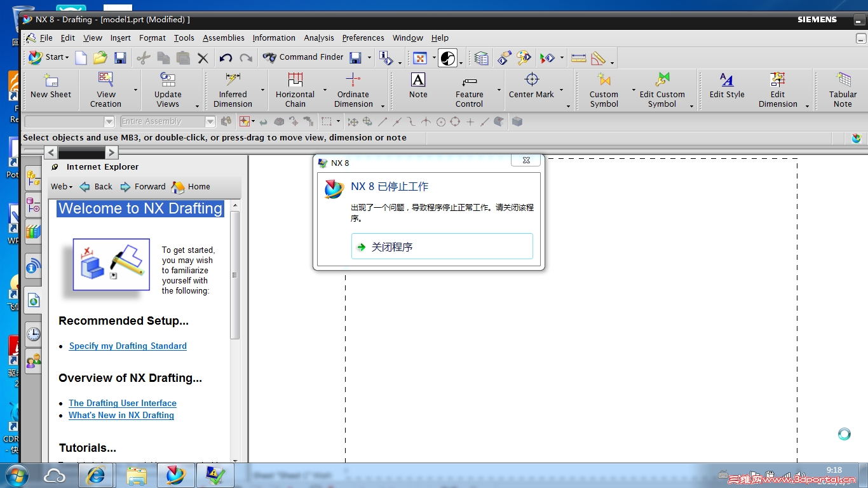The width and height of the screenshot is (868, 488).
Task: Insert a Tabular Note
Action: click(x=843, y=90)
